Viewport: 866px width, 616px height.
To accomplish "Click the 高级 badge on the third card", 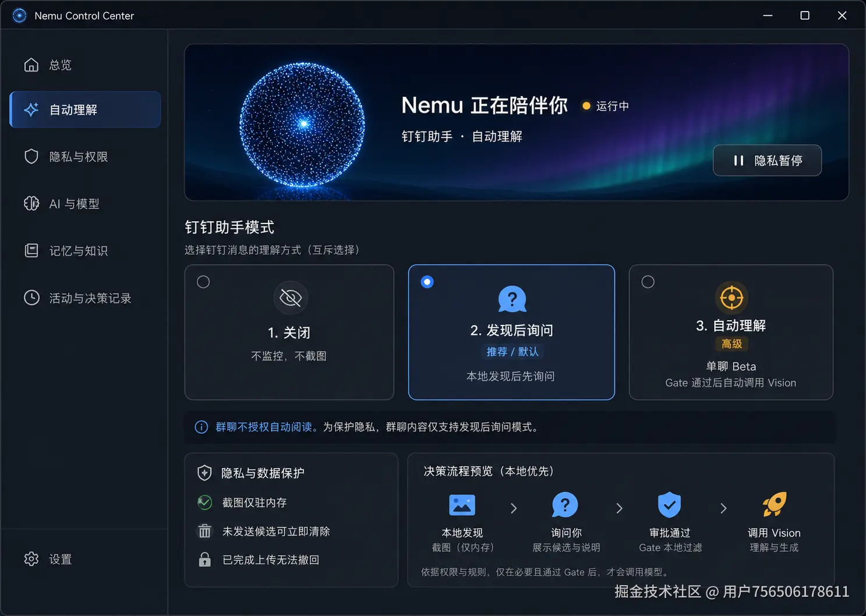I will coord(731,344).
